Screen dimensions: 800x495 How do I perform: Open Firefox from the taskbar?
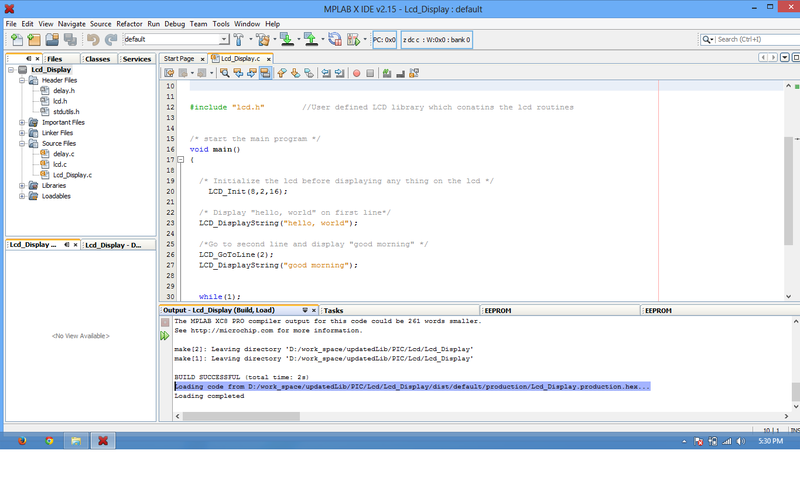[22, 441]
